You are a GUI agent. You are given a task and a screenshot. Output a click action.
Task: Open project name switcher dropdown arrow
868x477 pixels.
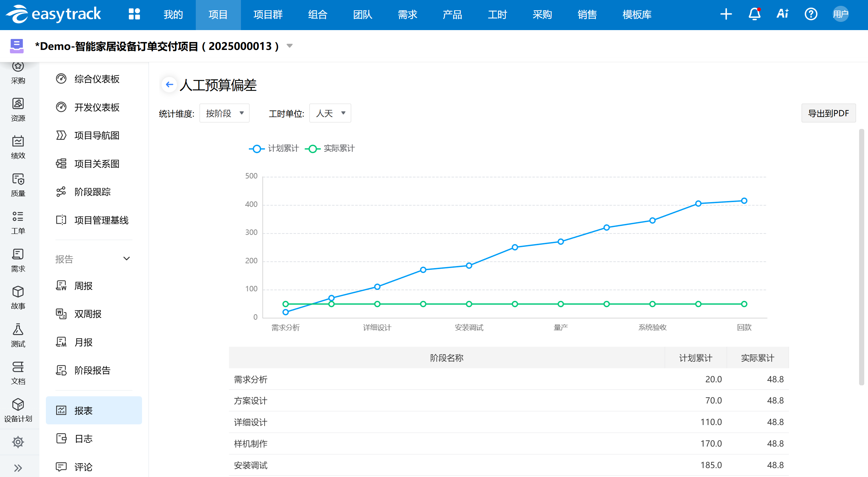pos(290,46)
